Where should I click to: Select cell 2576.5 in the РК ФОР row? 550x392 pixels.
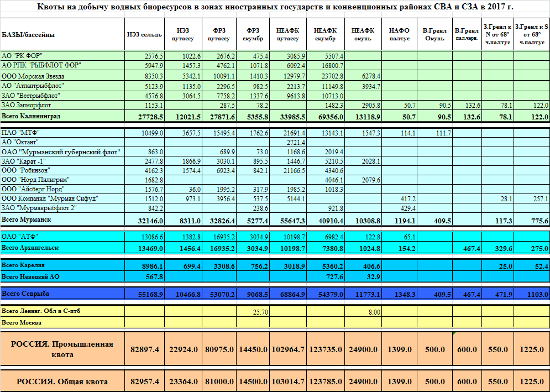(x=144, y=56)
